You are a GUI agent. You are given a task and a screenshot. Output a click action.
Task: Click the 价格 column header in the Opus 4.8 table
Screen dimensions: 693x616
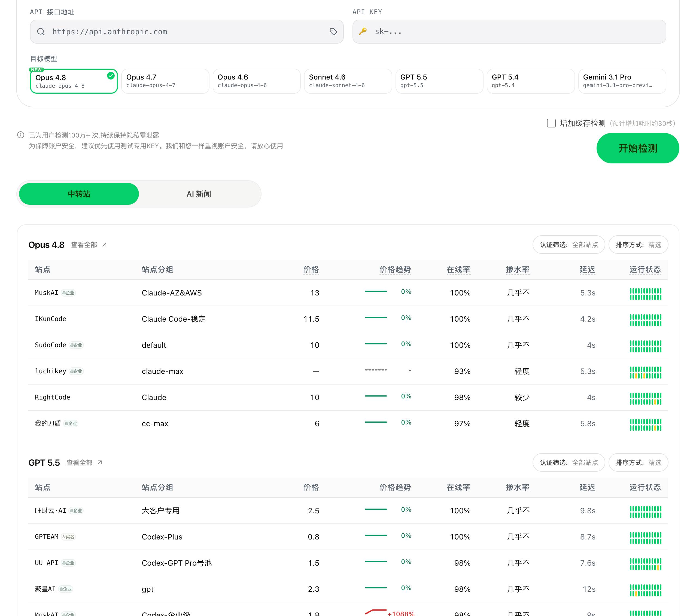pos(311,270)
